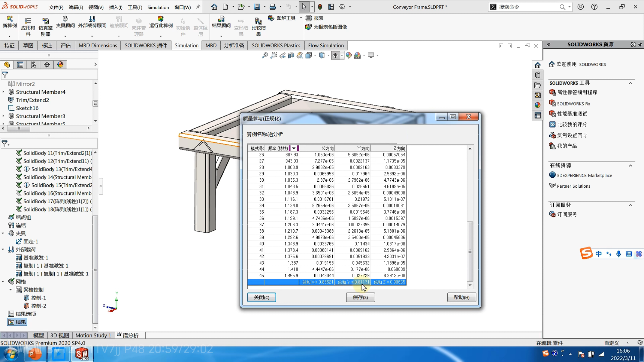Viewport: 644px width, 362px height.
Task: Collapse 在线资源 section
Action: (631, 166)
